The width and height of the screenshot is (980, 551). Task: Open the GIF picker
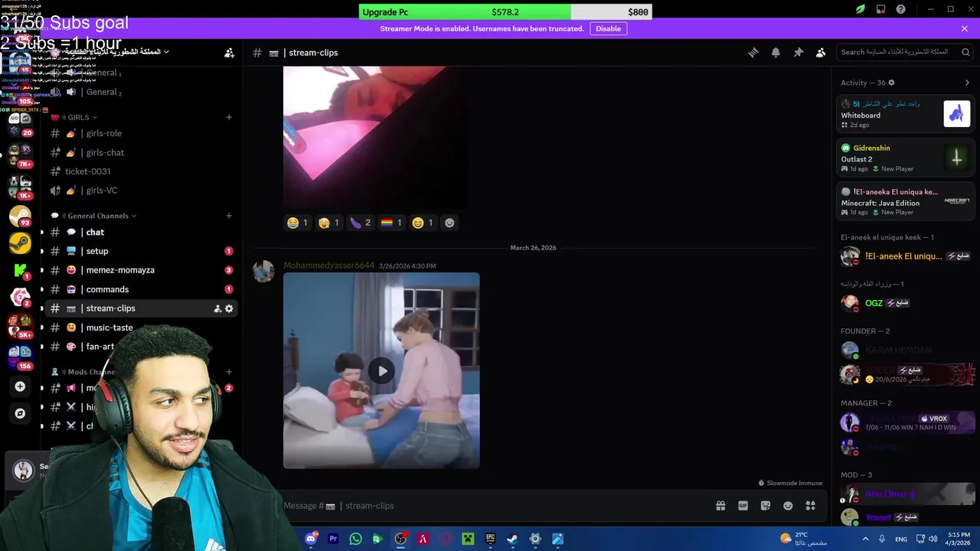click(x=743, y=506)
